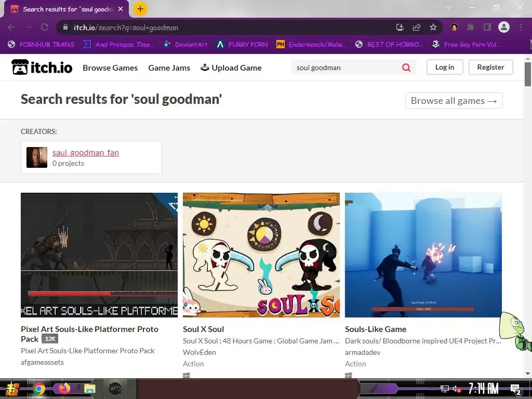Toggle the browser side panel icon

point(487,27)
